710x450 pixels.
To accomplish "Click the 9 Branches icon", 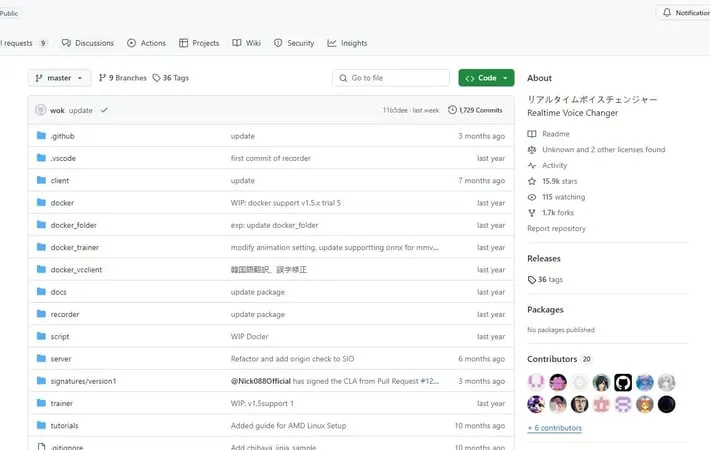I will 103,78.
